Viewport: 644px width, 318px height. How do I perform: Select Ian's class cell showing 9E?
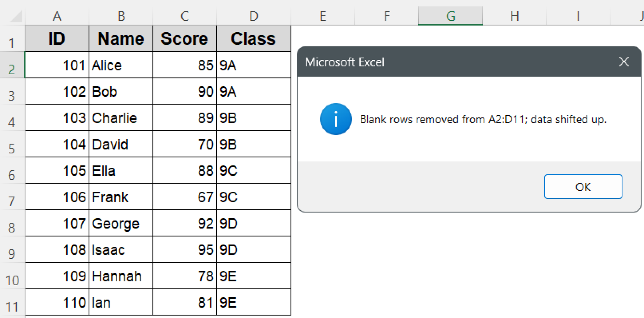(253, 302)
